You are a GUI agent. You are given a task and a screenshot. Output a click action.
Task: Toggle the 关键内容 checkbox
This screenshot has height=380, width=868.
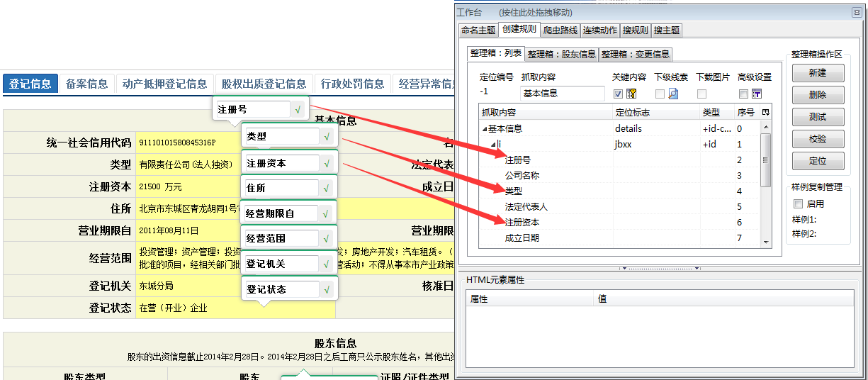[618, 94]
